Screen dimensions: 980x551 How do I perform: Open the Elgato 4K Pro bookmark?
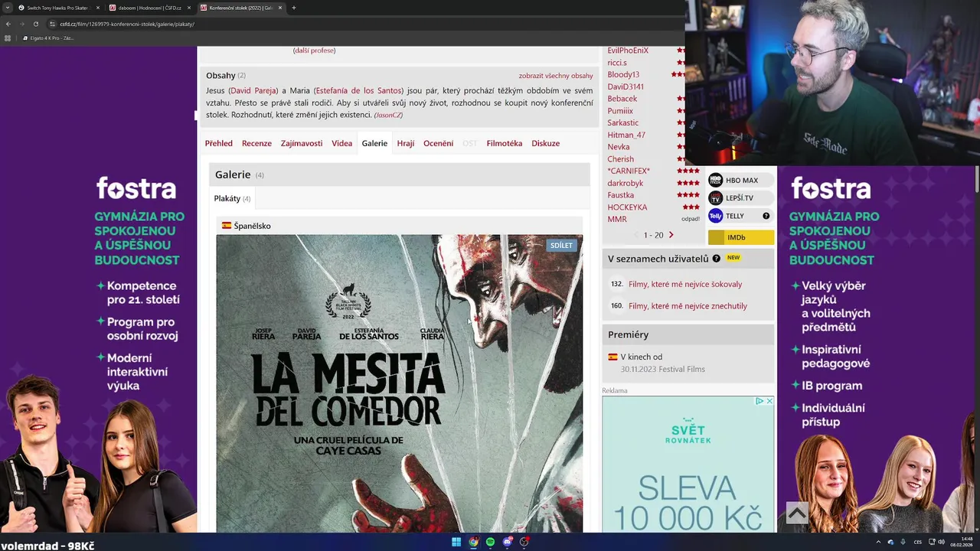[x=48, y=37]
